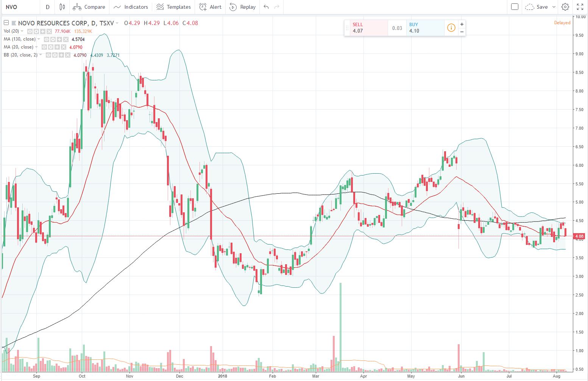Image resolution: width=588 pixels, height=381 pixels.
Task: Click the MA value 4.5704
Action: click(x=78, y=39)
